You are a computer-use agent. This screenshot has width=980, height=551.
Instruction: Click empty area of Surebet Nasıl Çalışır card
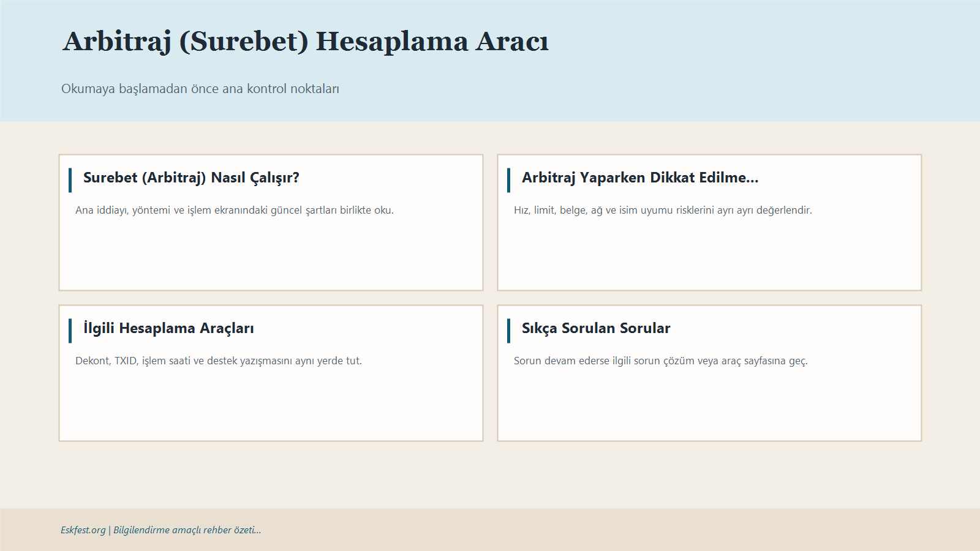pos(271,254)
